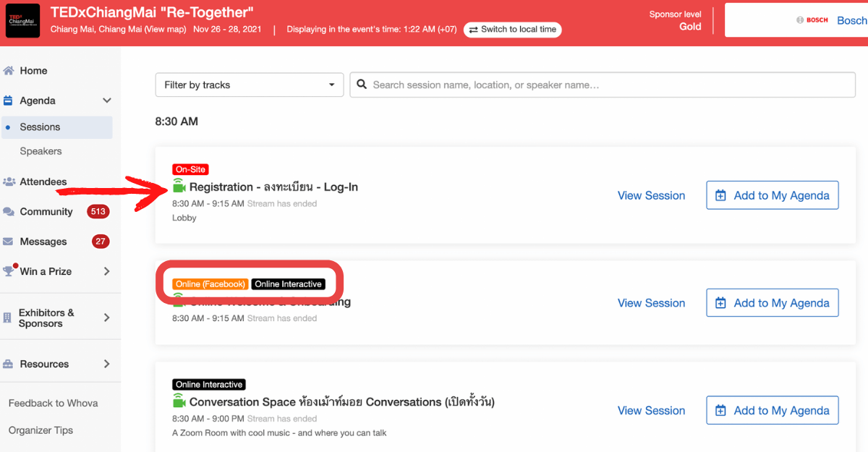Expand the Win a Prize section

tap(106, 272)
